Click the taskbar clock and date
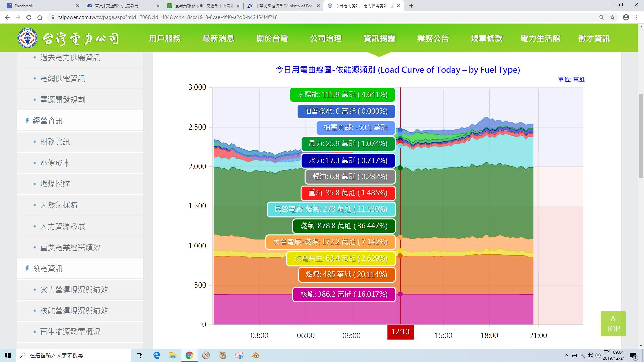This screenshot has width=644, height=362. tap(614, 355)
